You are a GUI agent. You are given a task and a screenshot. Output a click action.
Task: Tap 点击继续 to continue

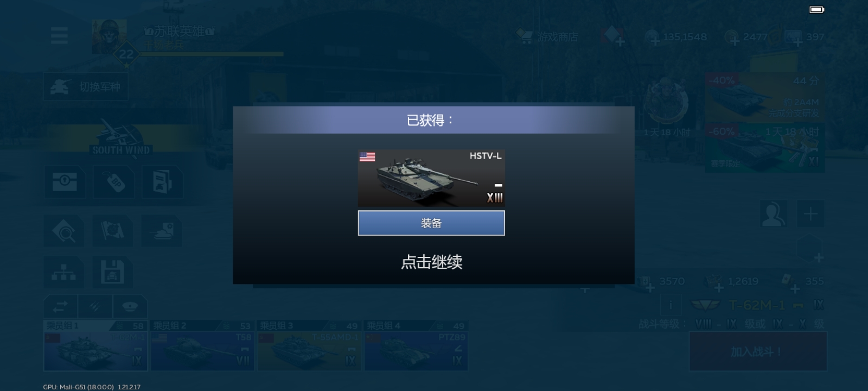point(431,262)
